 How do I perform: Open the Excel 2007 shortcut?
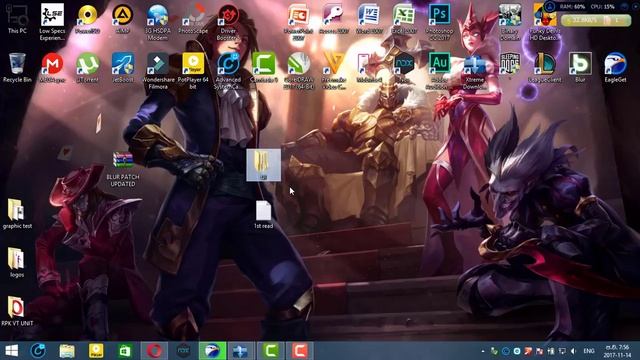pos(404,19)
